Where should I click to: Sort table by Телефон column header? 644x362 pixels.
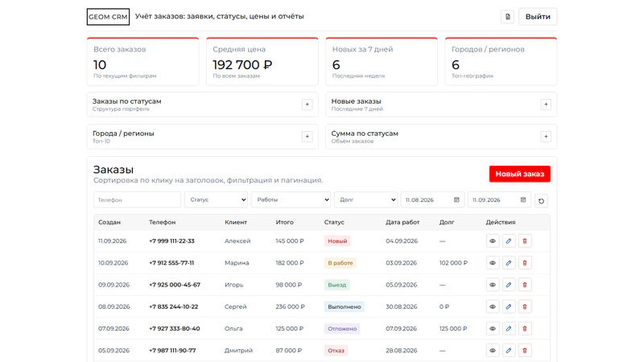click(x=163, y=222)
